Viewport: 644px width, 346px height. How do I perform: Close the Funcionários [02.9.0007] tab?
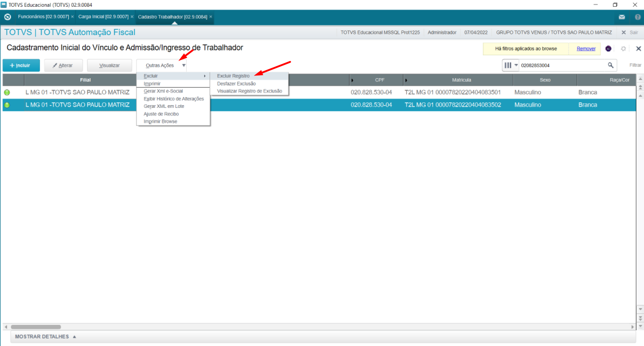72,17
